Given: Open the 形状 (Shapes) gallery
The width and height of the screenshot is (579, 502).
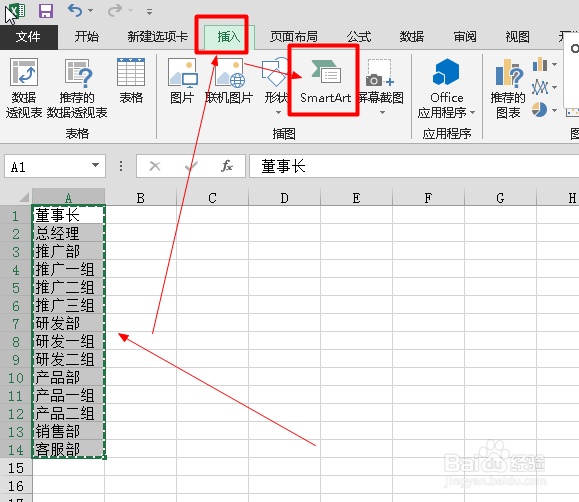Looking at the screenshot, I should pos(275,86).
